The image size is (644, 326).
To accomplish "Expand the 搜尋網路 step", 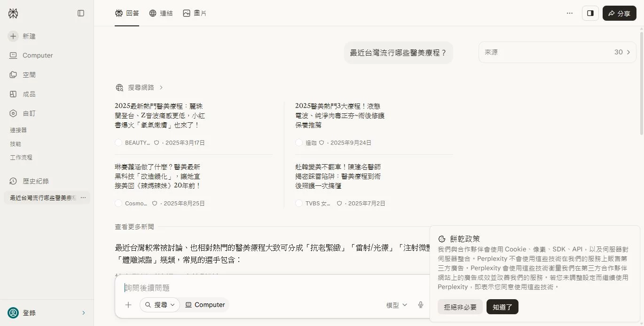I will (140, 87).
